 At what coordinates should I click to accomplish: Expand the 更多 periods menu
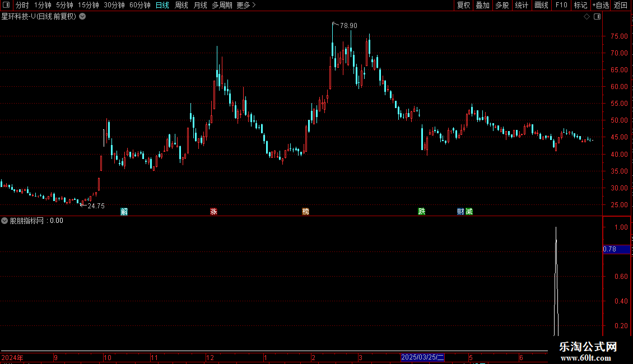coord(246,5)
